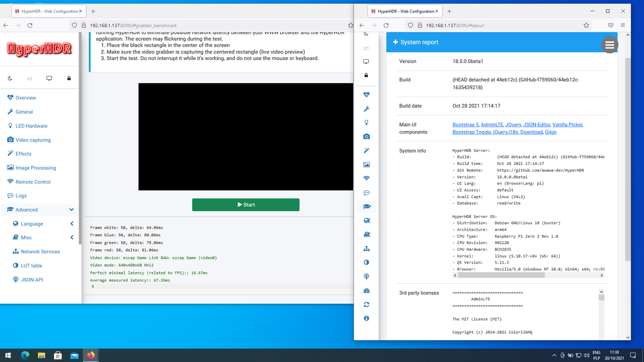Collapse the Advanced menu chevron
644x362 pixels.
click(71, 210)
